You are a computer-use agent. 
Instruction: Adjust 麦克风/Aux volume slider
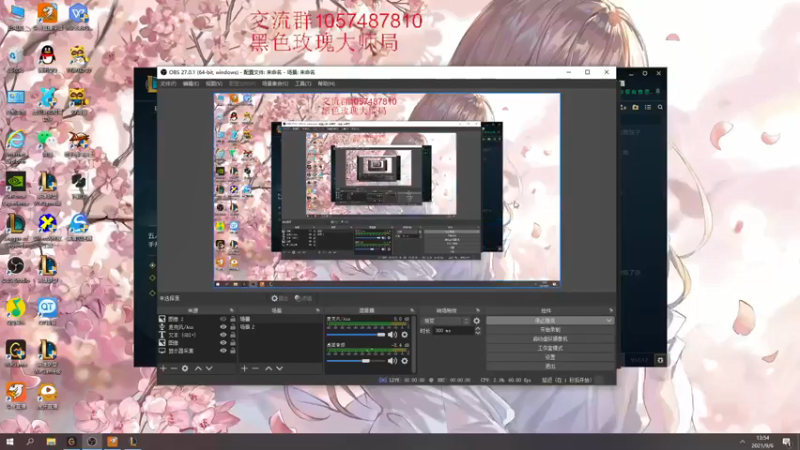pos(356,335)
